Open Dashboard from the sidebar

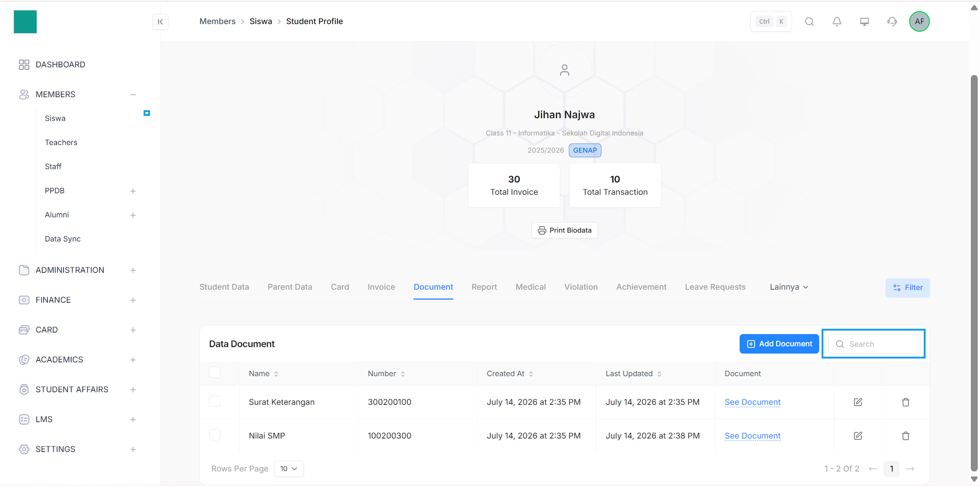coord(60,65)
